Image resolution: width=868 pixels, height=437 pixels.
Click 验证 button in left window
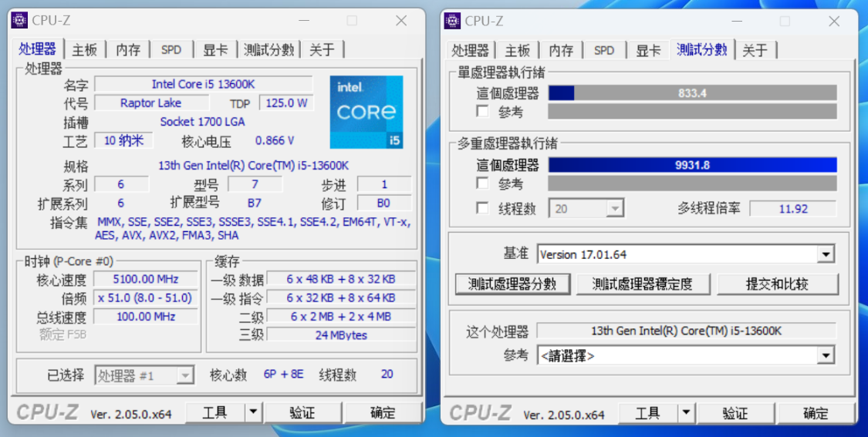pos(302,412)
